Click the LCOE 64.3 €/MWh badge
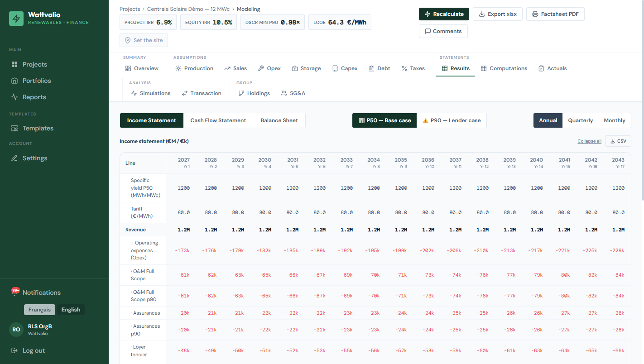 340,22
